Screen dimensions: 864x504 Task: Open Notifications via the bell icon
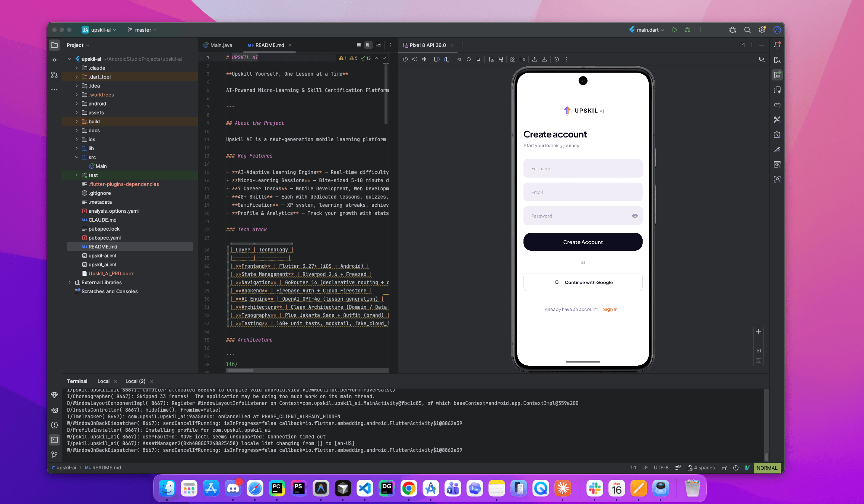[777, 45]
